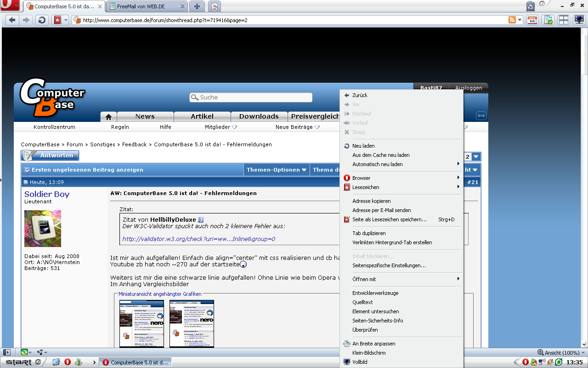The height and width of the screenshot is (368, 588).
Task: Focus the Suche search field
Action: coord(251,98)
